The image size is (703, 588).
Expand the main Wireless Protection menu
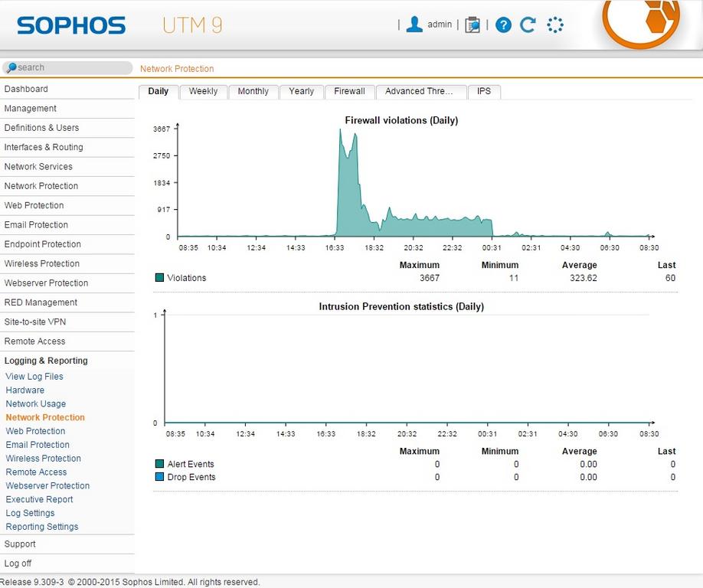point(67,263)
